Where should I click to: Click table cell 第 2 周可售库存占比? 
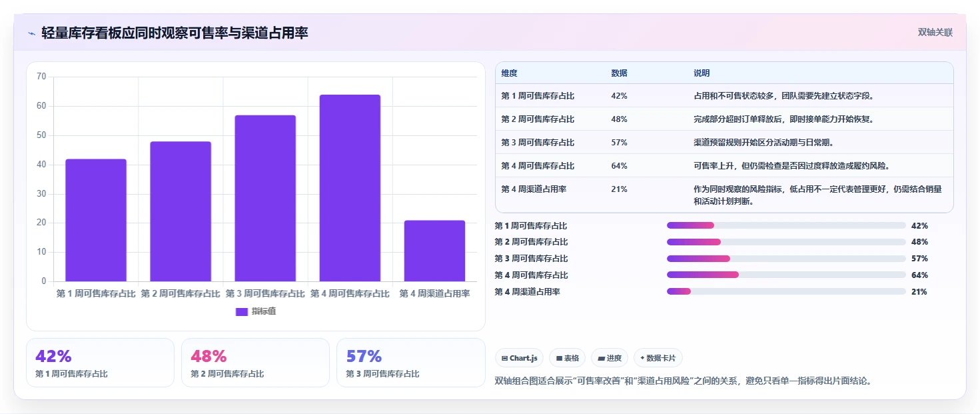[x=538, y=119]
